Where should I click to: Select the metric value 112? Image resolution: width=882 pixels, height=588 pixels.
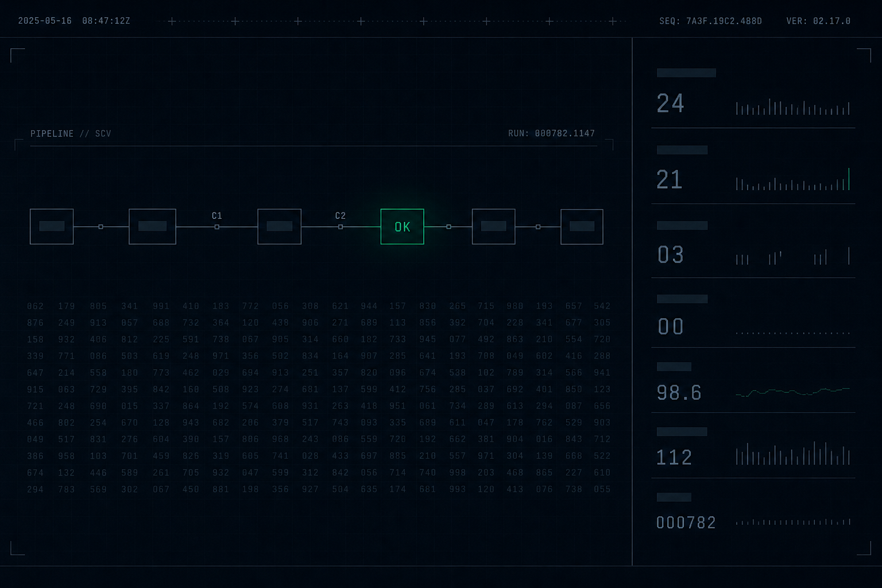coord(674,458)
